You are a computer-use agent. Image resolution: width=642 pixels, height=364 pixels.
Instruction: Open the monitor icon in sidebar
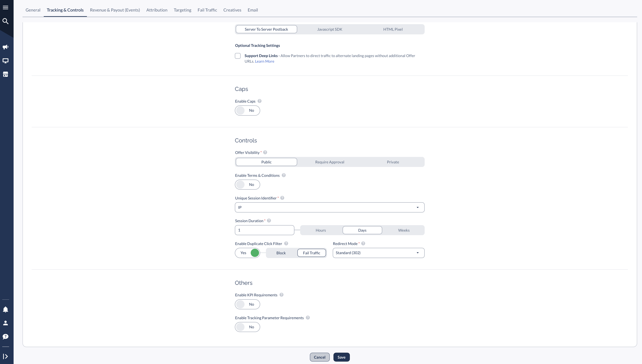(x=6, y=61)
